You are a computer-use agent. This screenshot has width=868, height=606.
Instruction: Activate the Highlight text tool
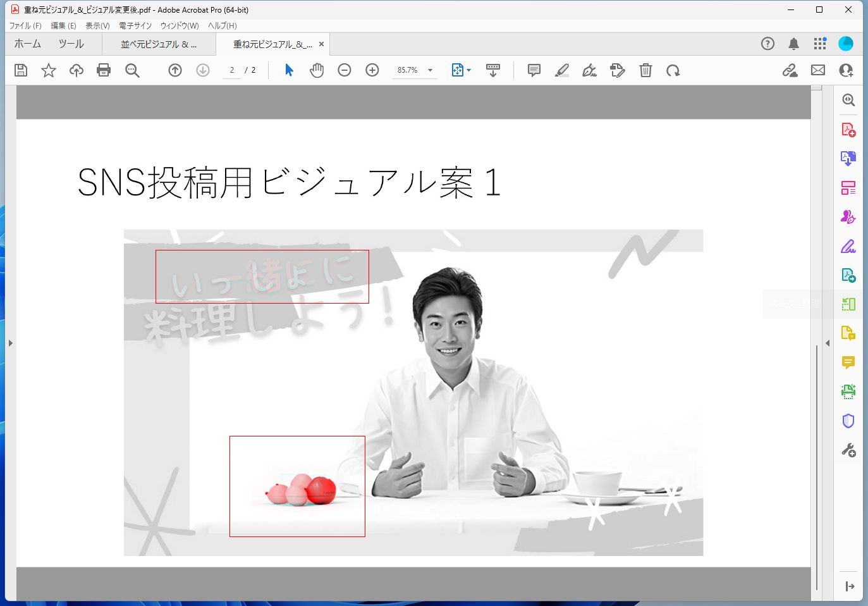point(561,70)
